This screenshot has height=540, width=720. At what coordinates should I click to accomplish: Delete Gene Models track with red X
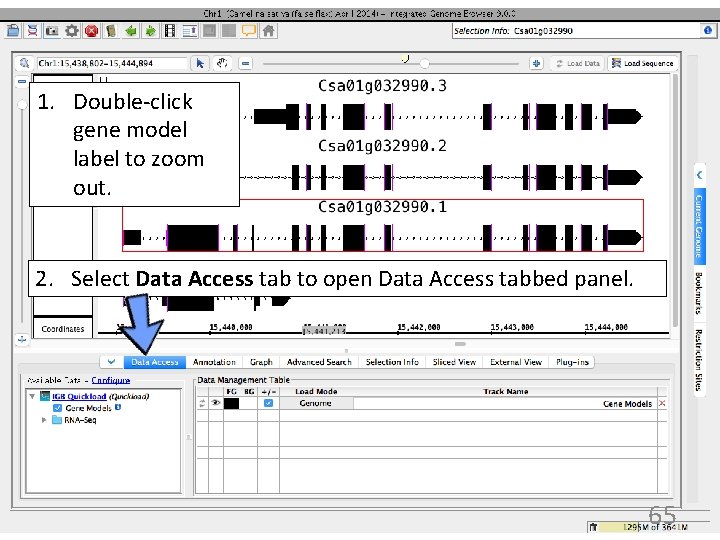point(662,403)
